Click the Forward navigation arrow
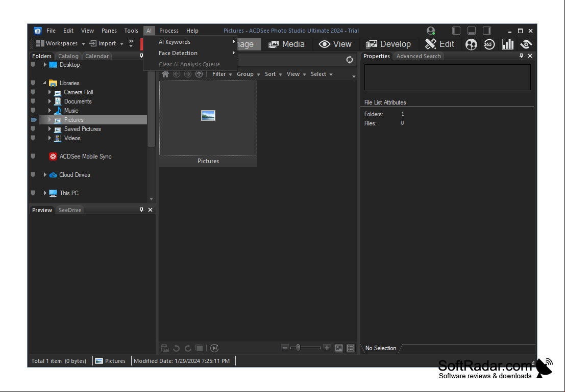This screenshot has width=565, height=392. tap(188, 74)
